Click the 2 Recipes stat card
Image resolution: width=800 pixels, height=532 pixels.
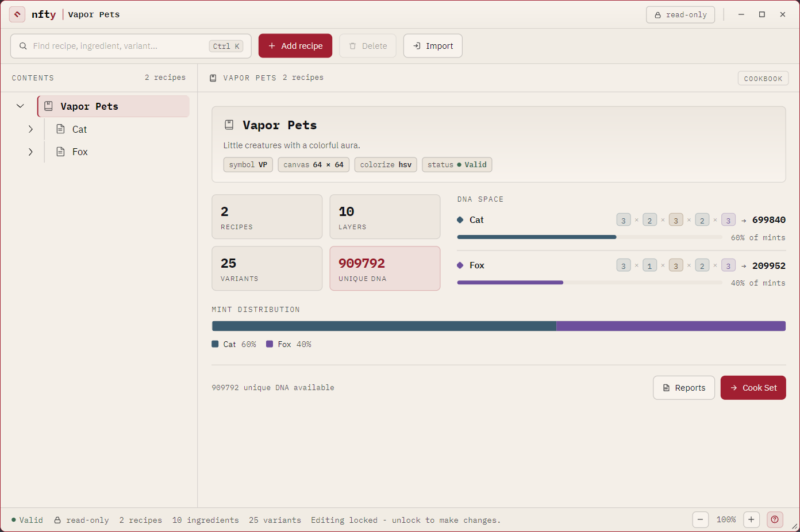tap(267, 217)
